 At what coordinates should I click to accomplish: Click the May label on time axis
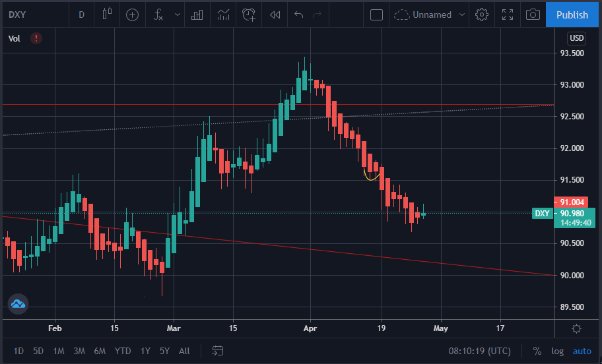[x=441, y=328]
